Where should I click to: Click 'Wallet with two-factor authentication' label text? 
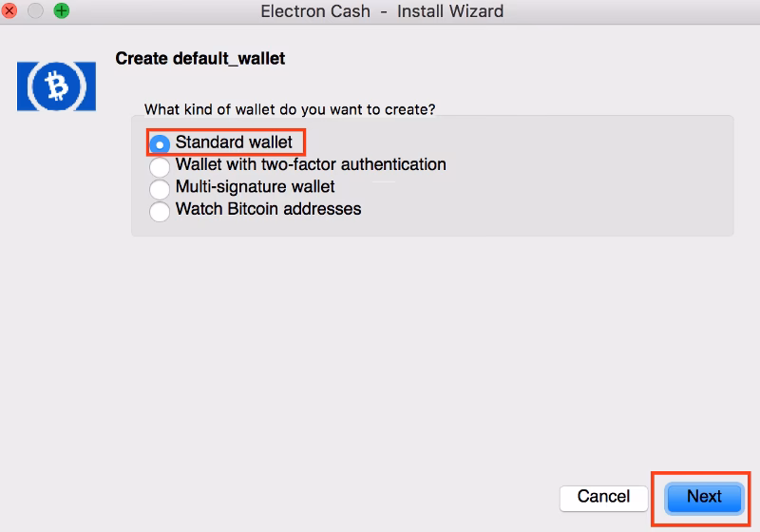(x=311, y=164)
